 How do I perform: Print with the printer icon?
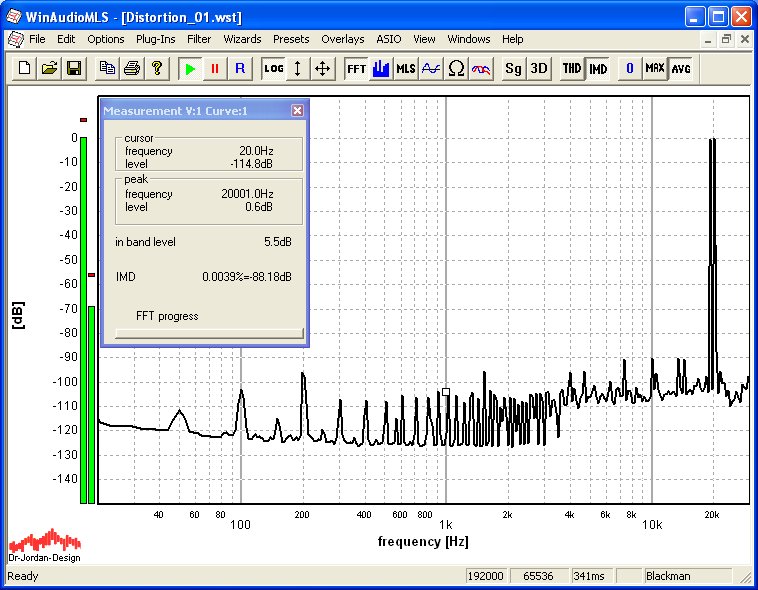(132, 69)
